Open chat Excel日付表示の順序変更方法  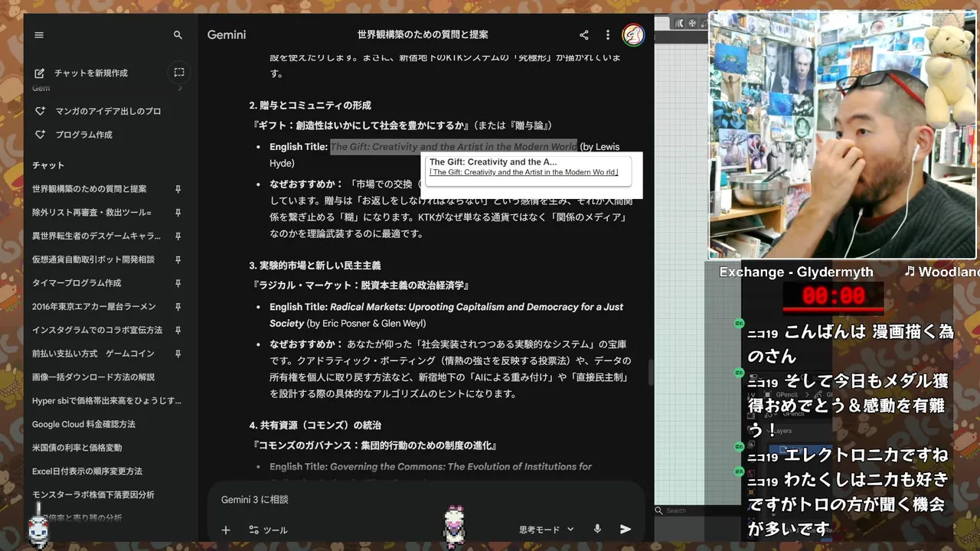(x=87, y=471)
